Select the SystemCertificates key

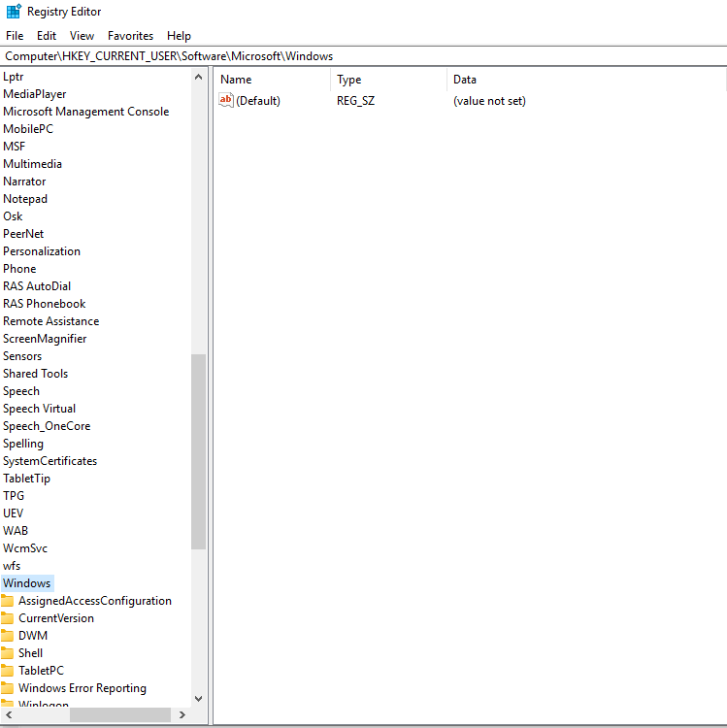(50, 461)
